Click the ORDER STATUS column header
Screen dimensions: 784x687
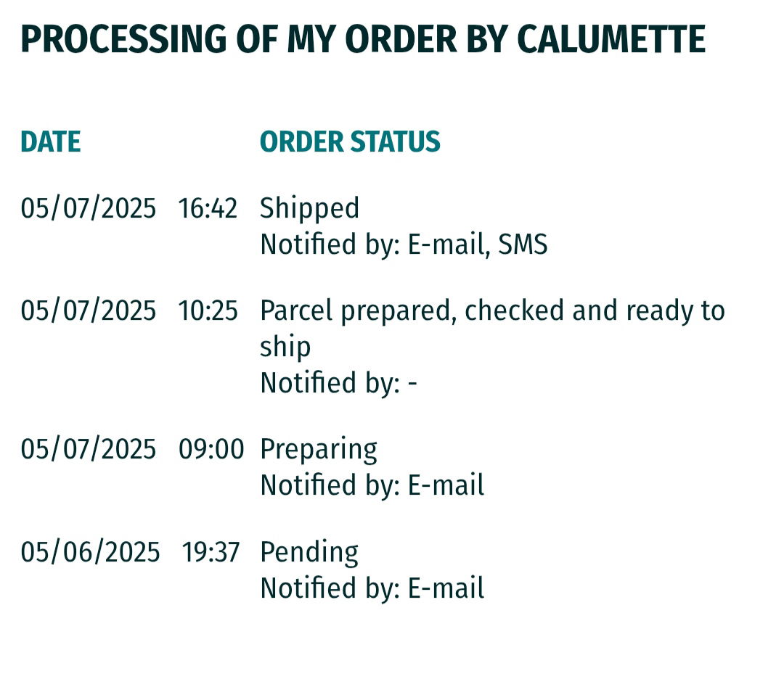350,142
